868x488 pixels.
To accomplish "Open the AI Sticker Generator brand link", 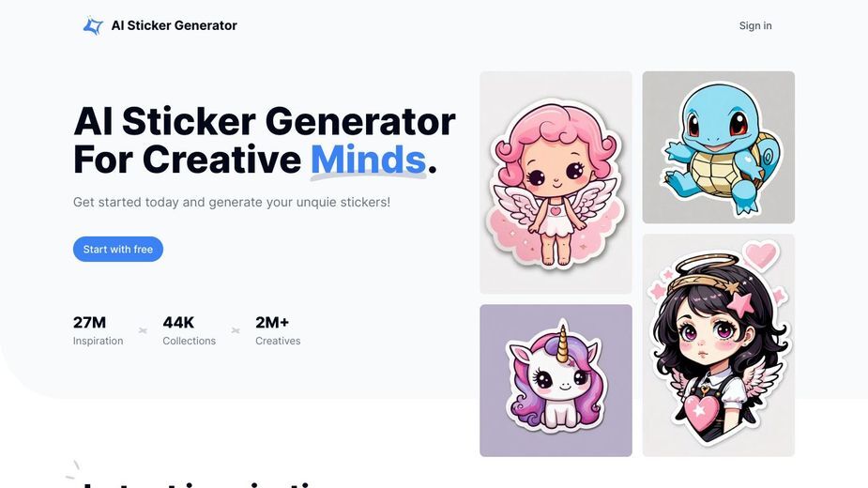I will coord(160,25).
